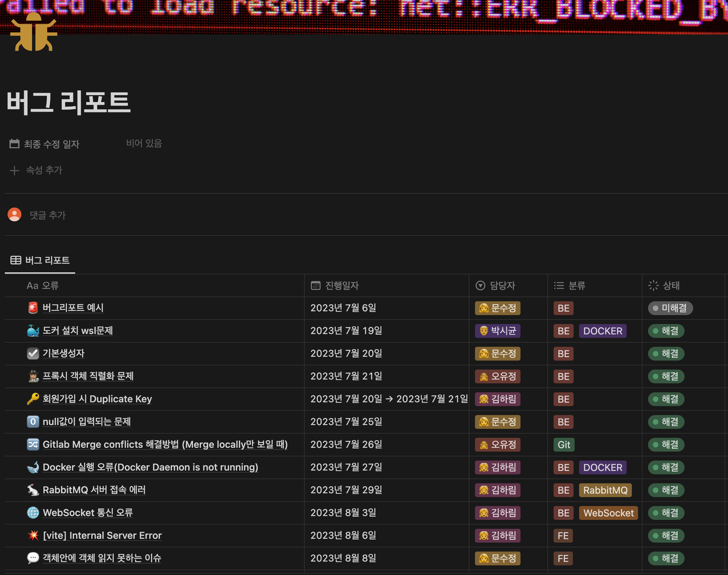Open the 프록시 객체 직렬화 문제 page
The image size is (728, 575).
[88, 376]
